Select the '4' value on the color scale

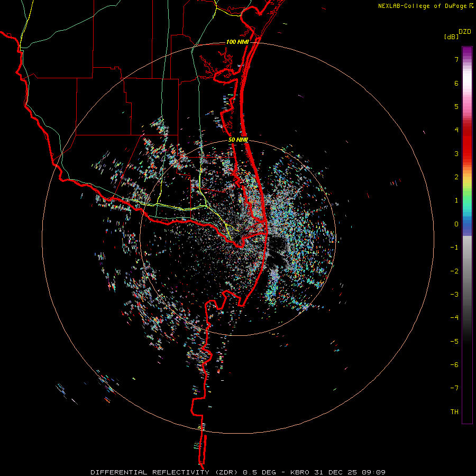pos(456,130)
